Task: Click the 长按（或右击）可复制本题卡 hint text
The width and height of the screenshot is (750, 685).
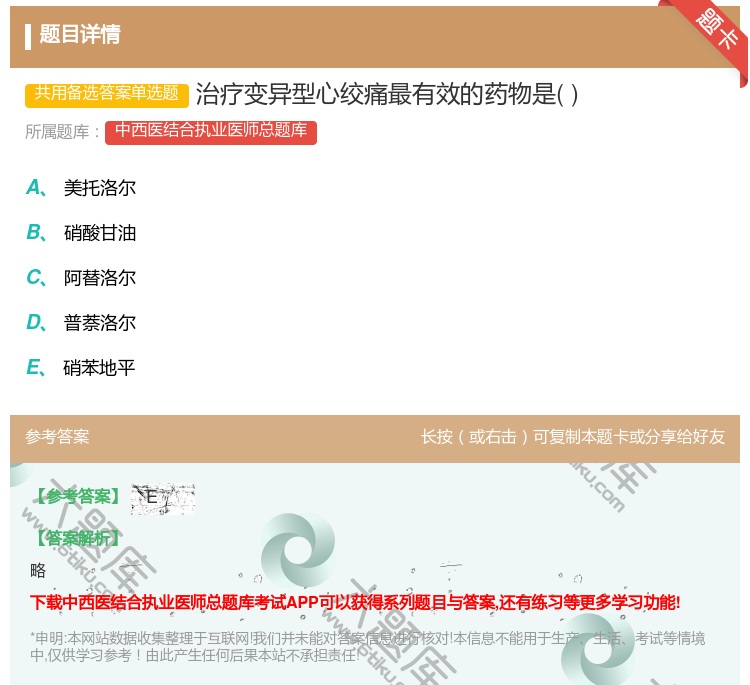Action: [573, 437]
